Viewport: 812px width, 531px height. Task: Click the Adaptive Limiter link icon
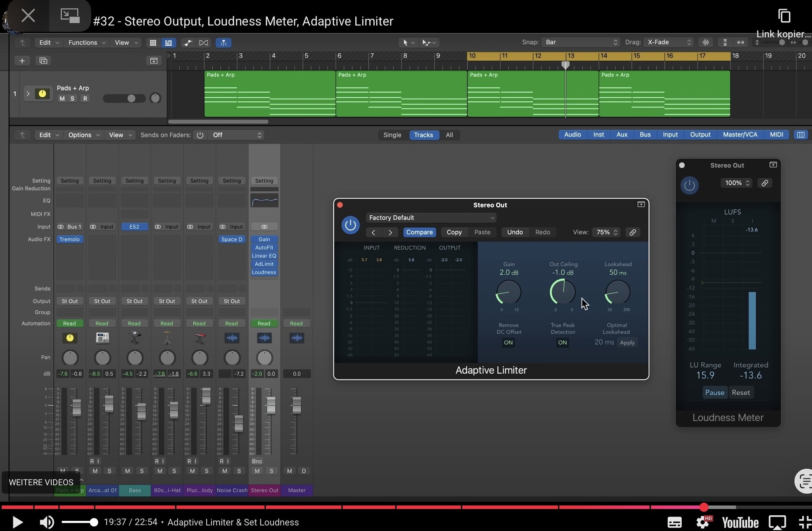click(633, 233)
